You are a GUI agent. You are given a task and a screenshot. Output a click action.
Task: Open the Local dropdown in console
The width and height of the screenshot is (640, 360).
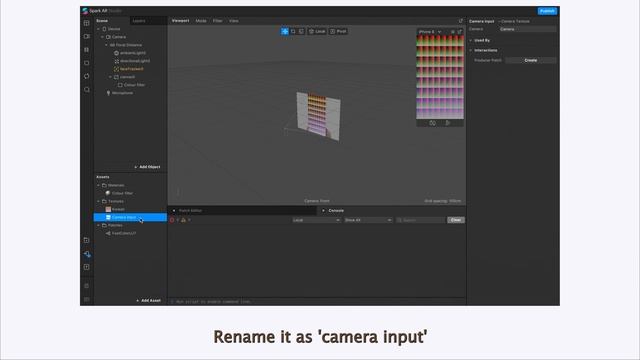point(316,220)
